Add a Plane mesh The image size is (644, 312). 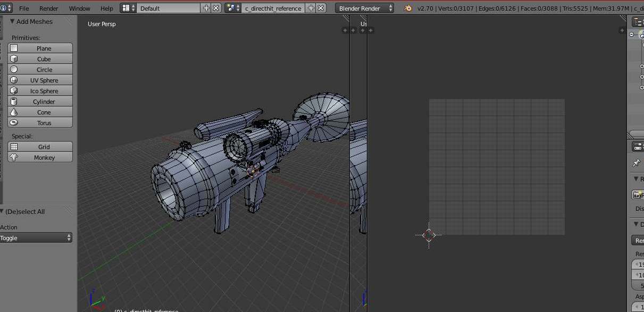(x=40, y=48)
